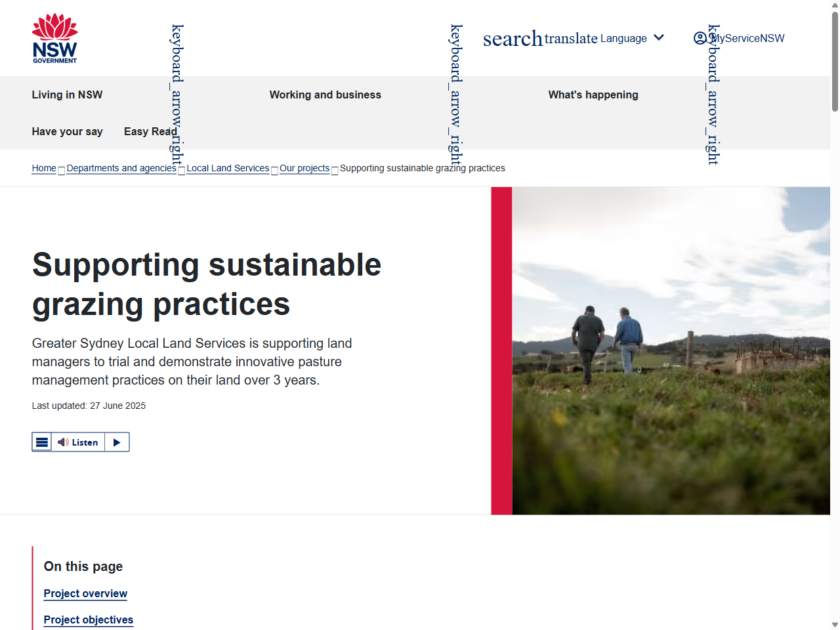
Task: Go to Local Land Services breadcrumb
Action: (x=228, y=168)
